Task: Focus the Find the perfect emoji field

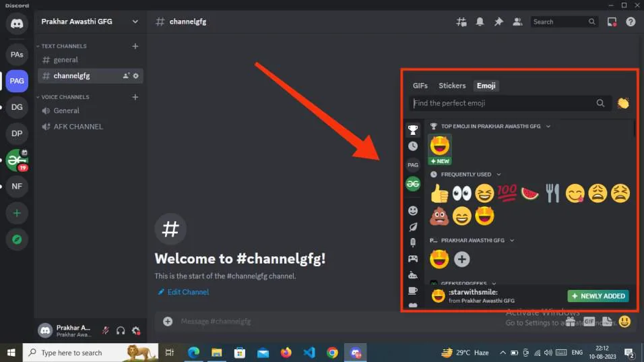Action: click(510, 103)
